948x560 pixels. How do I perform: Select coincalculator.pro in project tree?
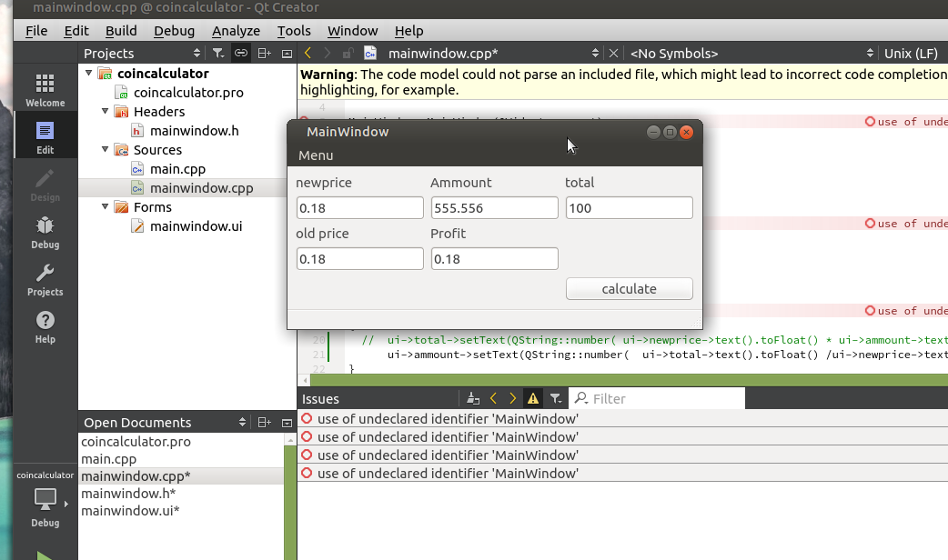pos(188,93)
